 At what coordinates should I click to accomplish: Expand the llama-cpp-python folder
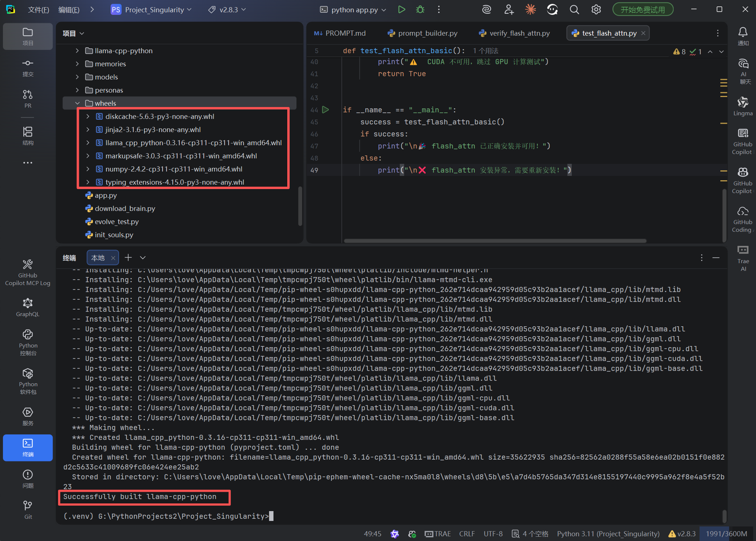77,50
